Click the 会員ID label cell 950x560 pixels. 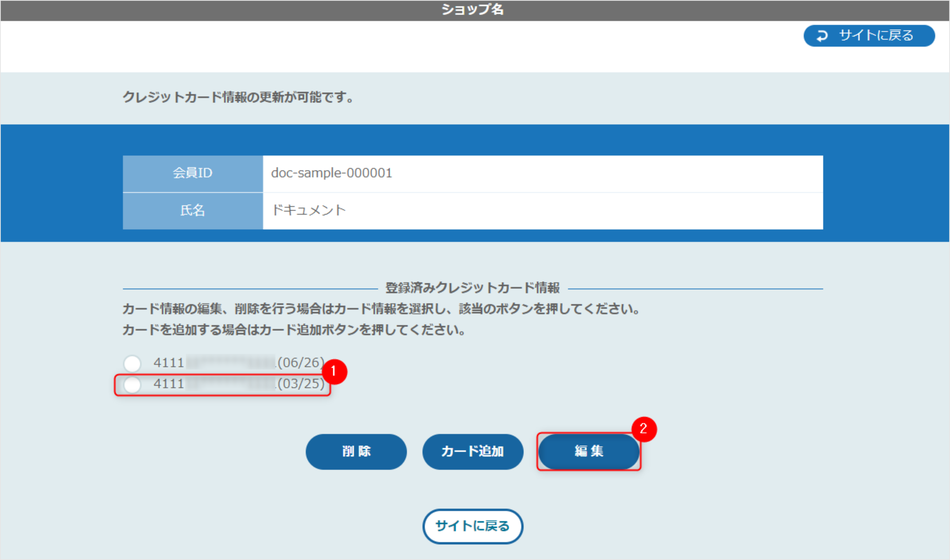(x=192, y=174)
